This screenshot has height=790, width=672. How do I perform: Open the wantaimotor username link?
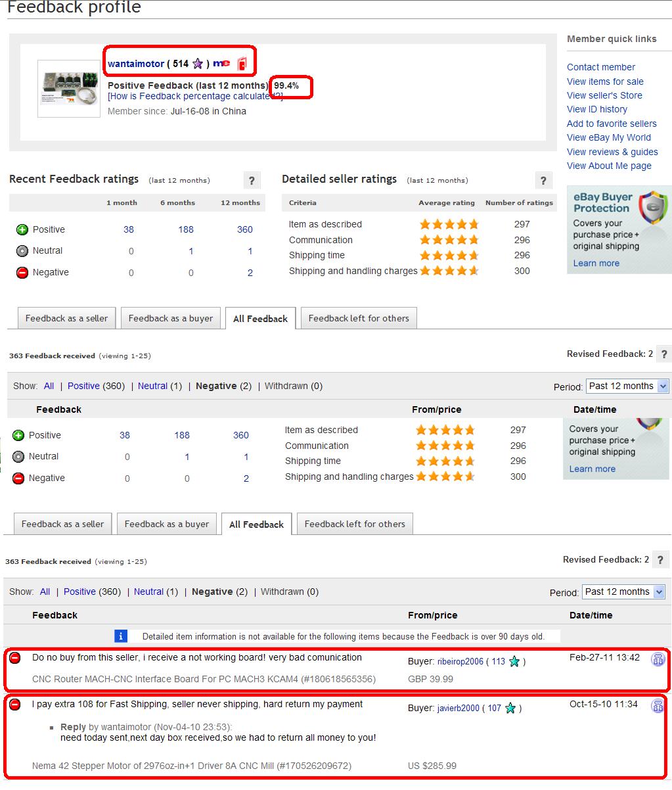tap(136, 64)
